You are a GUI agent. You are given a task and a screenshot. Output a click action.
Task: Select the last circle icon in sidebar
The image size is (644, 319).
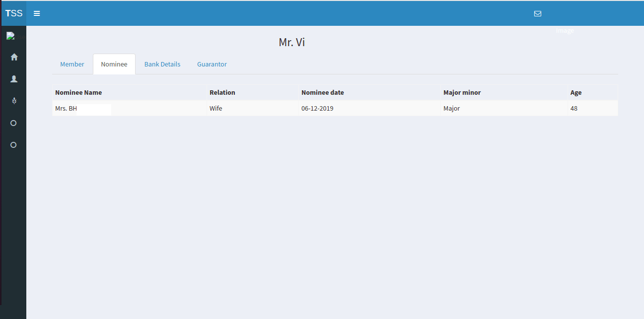tap(14, 145)
